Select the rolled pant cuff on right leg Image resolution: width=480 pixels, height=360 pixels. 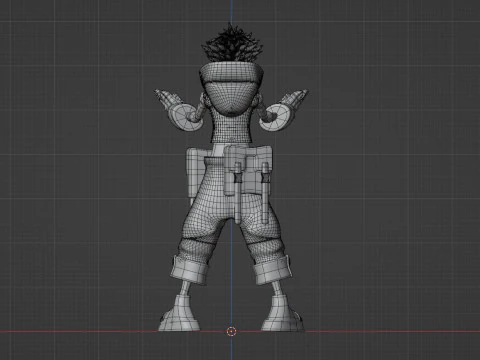coord(272,269)
